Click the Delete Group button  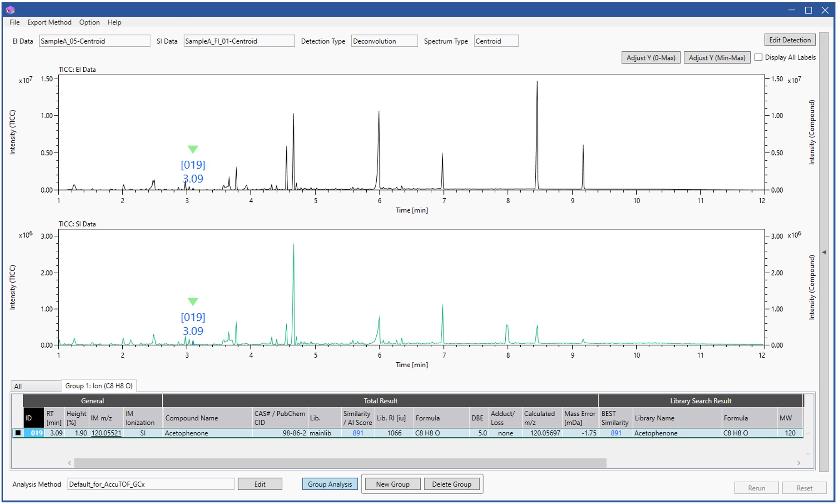point(452,484)
